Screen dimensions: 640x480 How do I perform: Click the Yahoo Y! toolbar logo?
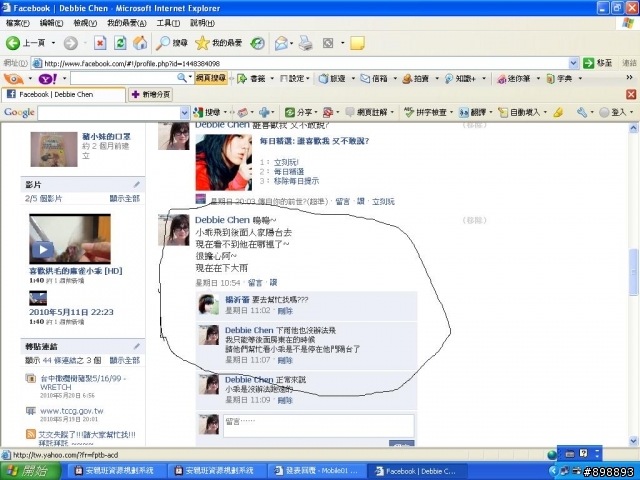[x=47, y=78]
